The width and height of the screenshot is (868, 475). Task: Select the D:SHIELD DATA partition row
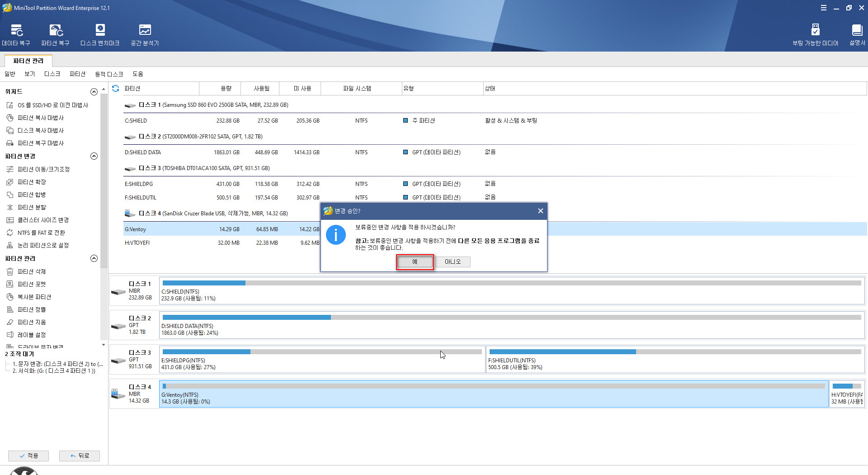pos(495,152)
